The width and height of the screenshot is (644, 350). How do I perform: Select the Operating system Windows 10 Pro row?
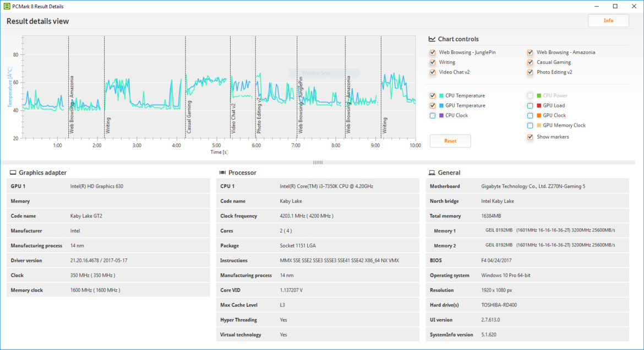click(527, 275)
